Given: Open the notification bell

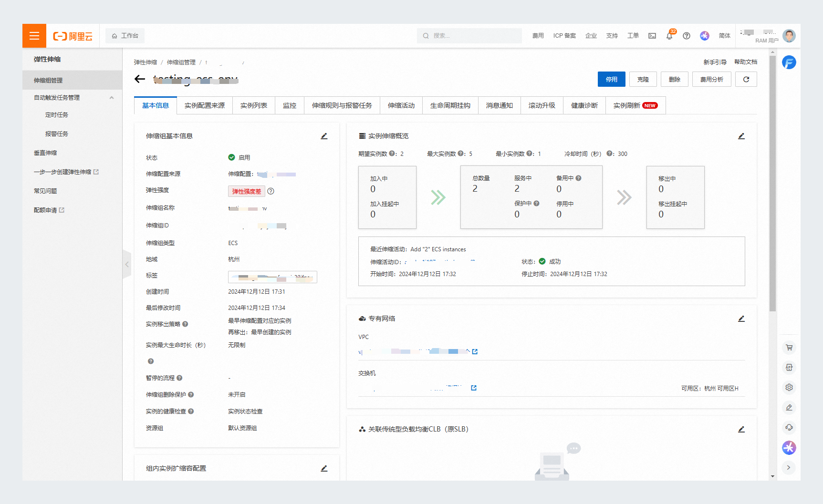Looking at the screenshot, I should [669, 36].
